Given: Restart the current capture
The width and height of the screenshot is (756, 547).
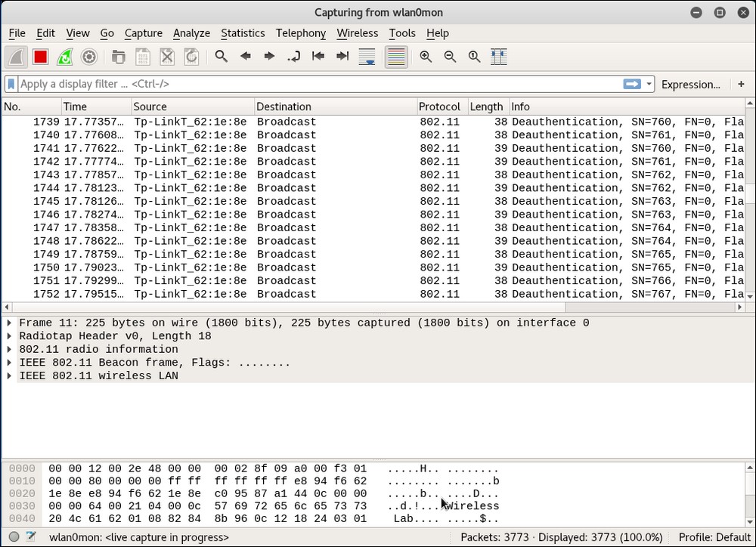Looking at the screenshot, I should coord(64,57).
